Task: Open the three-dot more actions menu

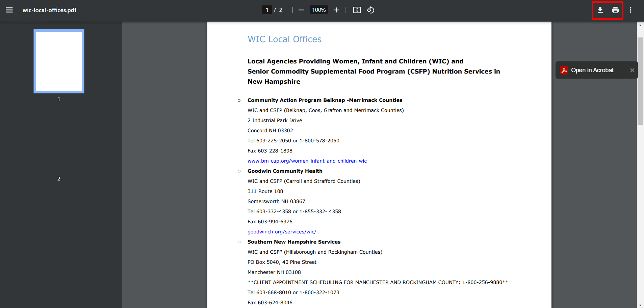Action: pyautogui.click(x=630, y=10)
